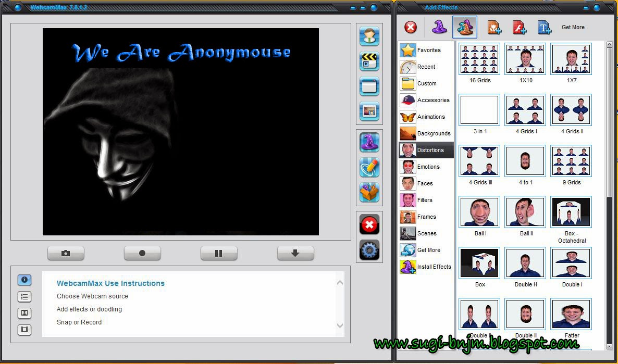Select the Backgrounds category

point(426,133)
